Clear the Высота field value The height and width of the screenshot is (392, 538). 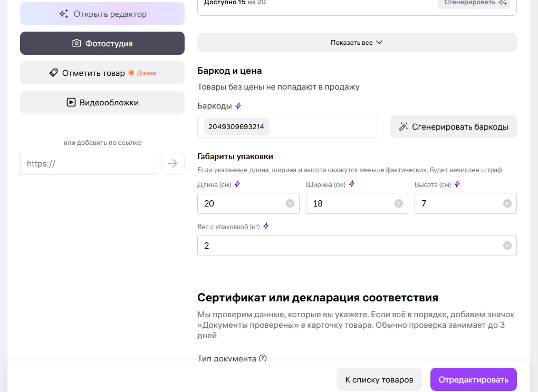pos(507,203)
